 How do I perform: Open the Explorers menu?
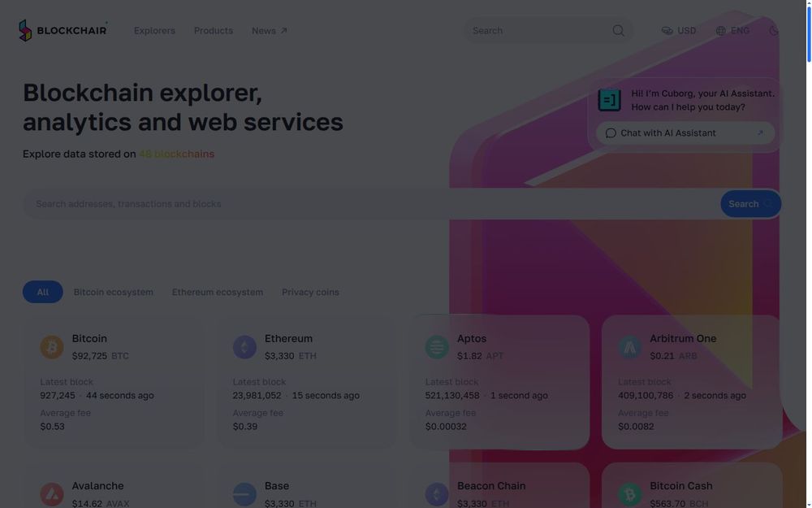click(154, 31)
